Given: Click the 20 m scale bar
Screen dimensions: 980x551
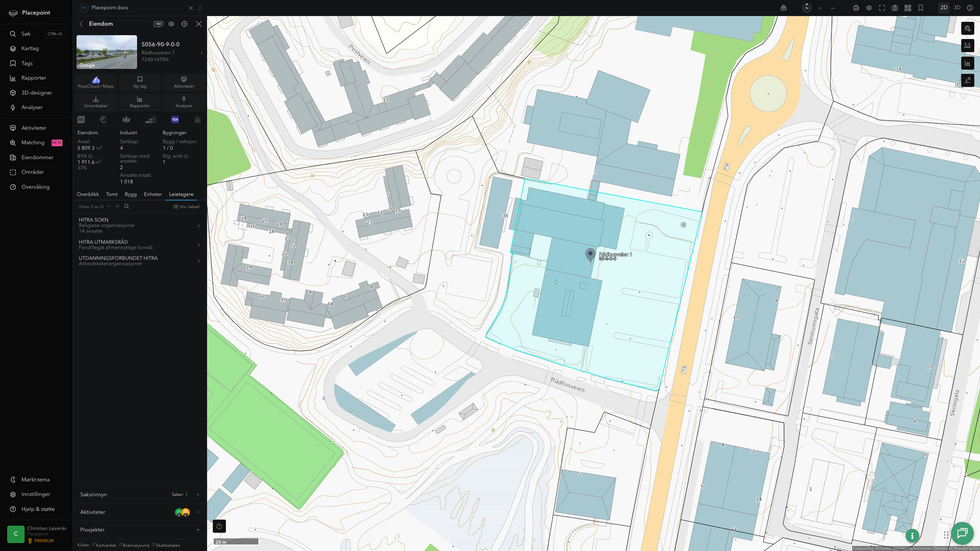Looking at the screenshot, I should pos(236,542).
